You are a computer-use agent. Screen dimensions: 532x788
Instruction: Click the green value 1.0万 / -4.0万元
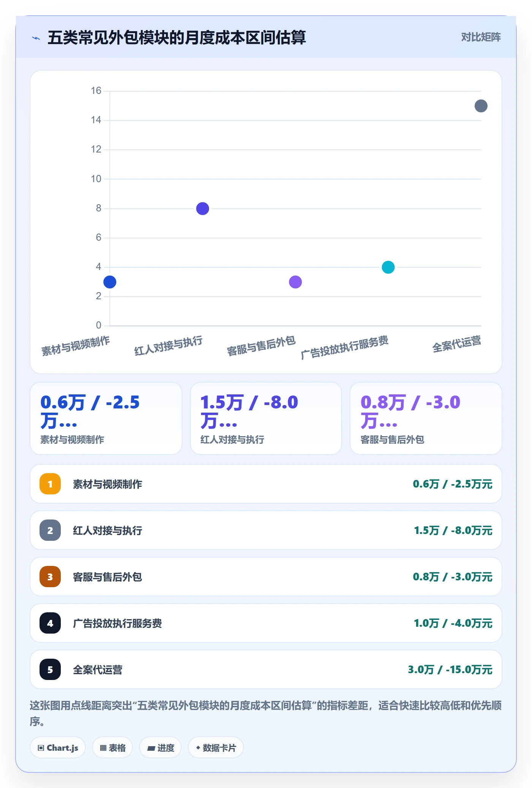tap(453, 623)
